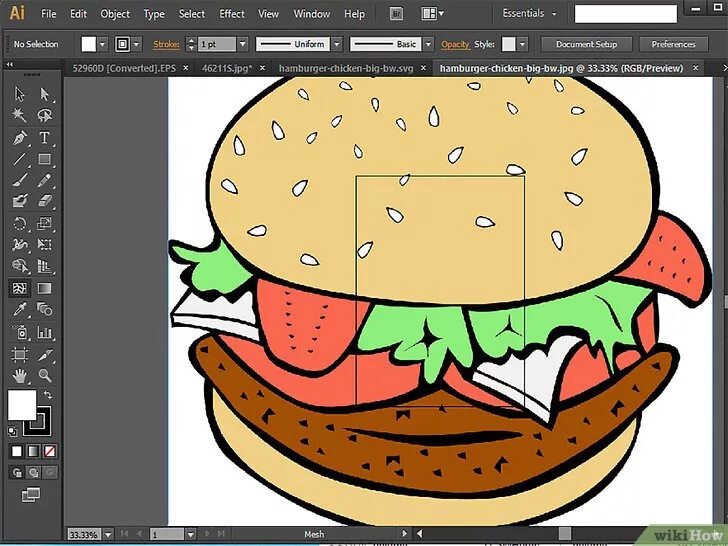Open the Stroke color dropdown arrow
Viewport: 728px width, 546px height.
[x=136, y=45]
